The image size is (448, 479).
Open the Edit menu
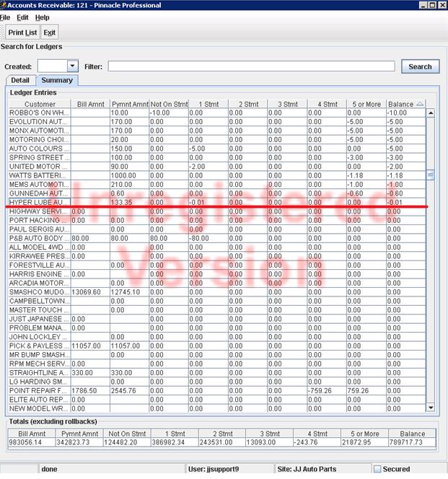[x=22, y=17]
